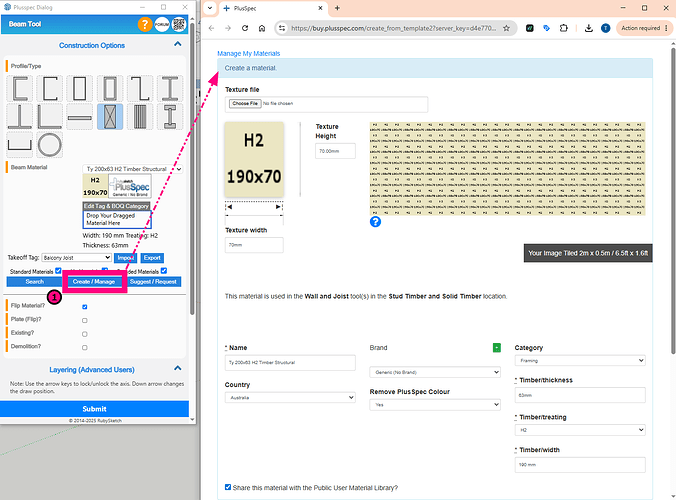Select the C-channel beam profile
Viewport: 676px width, 500px height.
click(20, 88)
